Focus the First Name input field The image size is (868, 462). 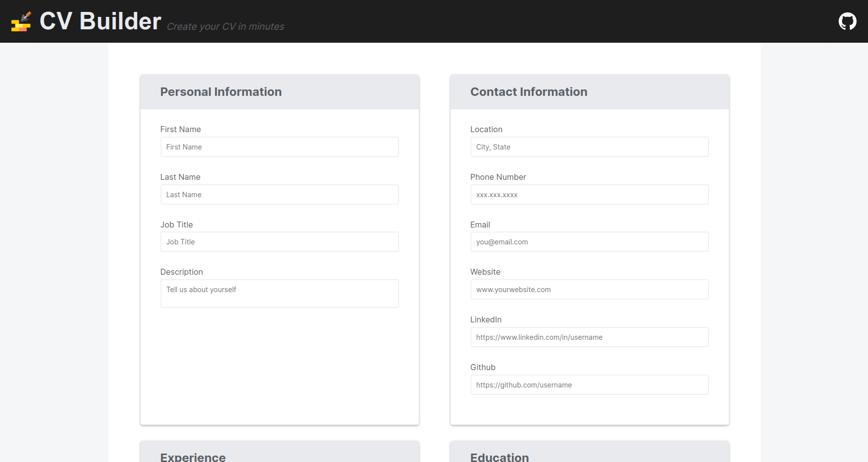(279, 147)
